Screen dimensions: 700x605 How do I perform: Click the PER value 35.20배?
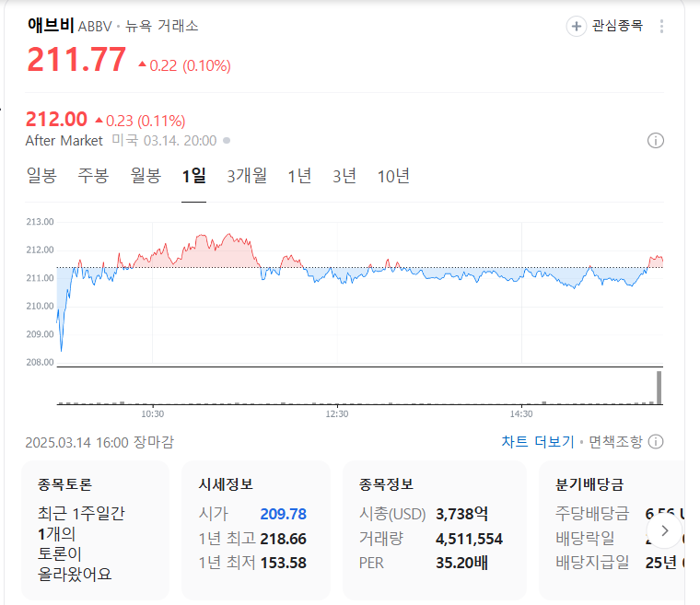tap(461, 563)
